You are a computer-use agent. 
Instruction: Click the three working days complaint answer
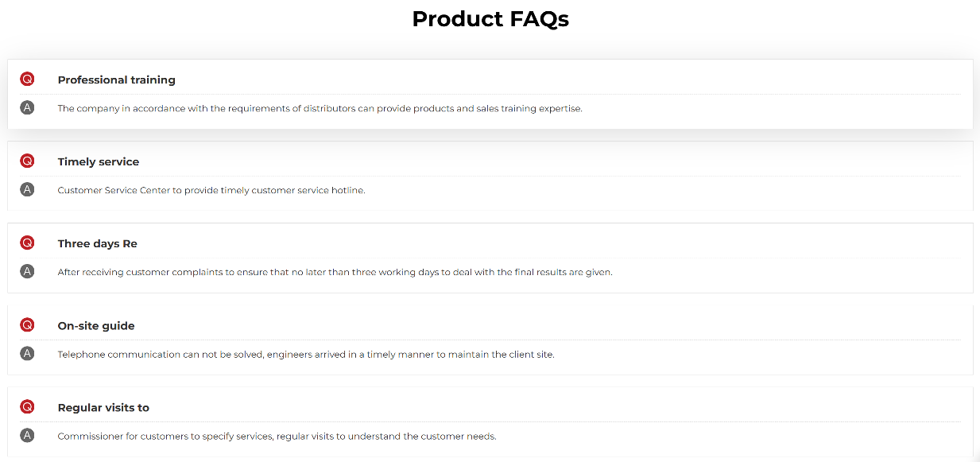[335, 273]
